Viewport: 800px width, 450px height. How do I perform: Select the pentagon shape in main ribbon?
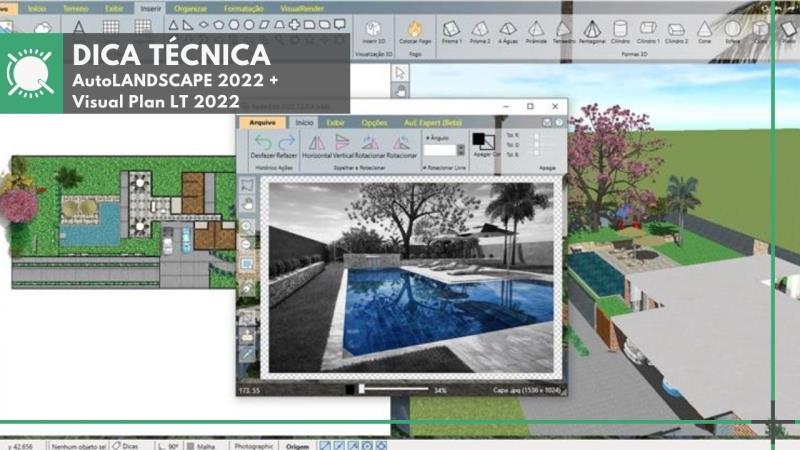218,24
